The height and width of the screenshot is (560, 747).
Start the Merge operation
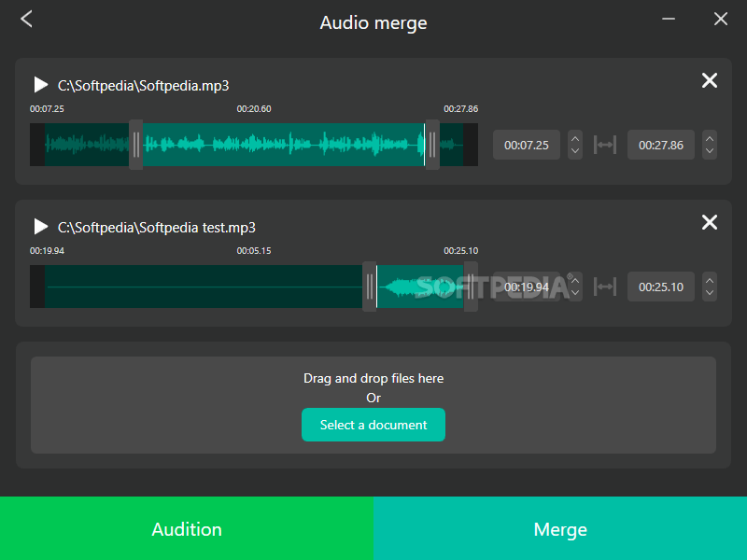560,528
